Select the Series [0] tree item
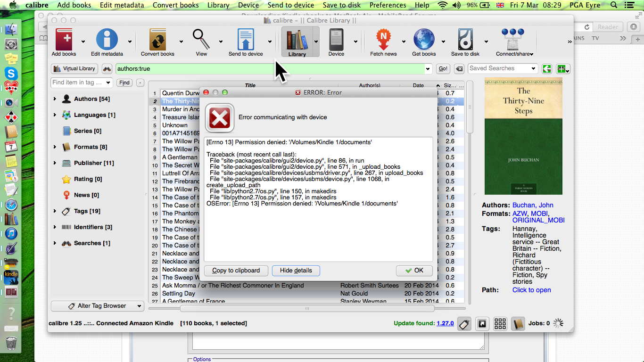The image size is (644, 362). (88, 131)
